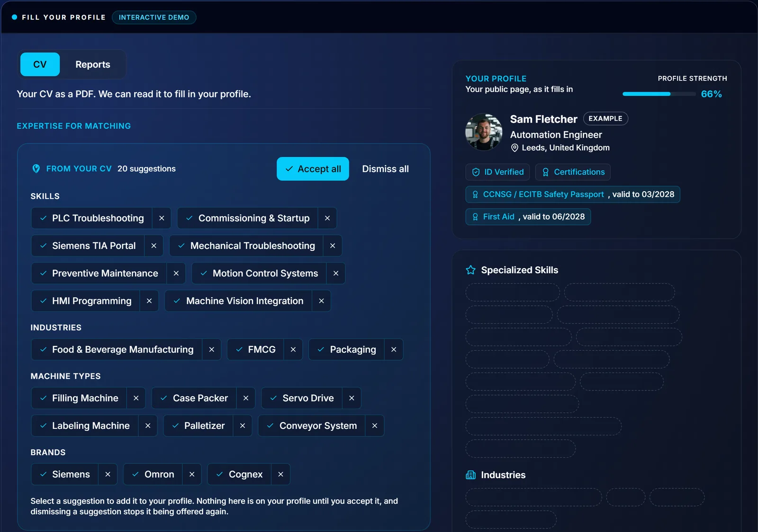The height and width of the screenshot is (532, 758).
Task: Dismiss the Preventive Maintenance suggestion
Action: point(176,274)
